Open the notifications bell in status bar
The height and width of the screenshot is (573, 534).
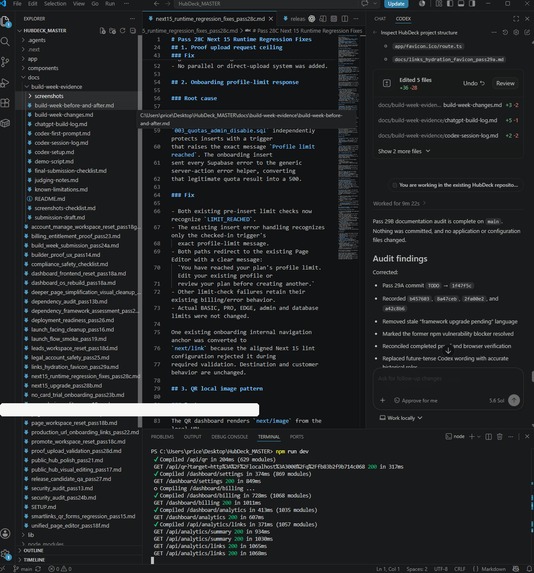pyautogui.click(x=529, y=569)
